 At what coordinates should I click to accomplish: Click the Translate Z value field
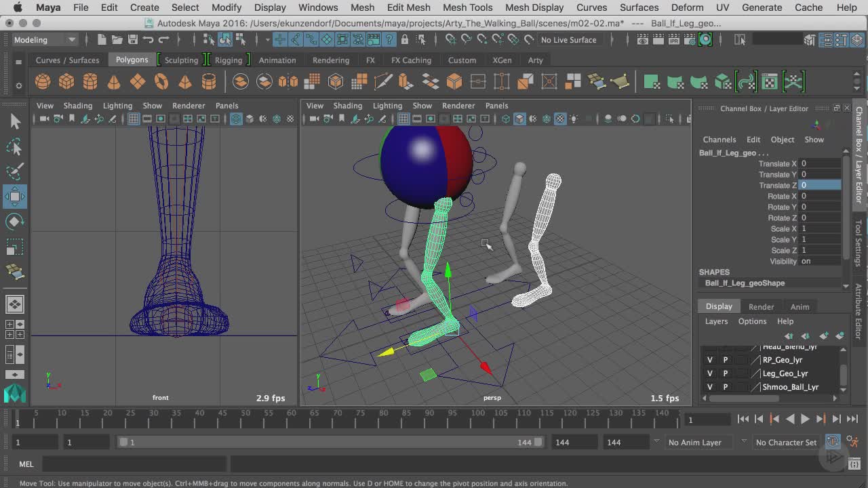[x=820, y=185]
